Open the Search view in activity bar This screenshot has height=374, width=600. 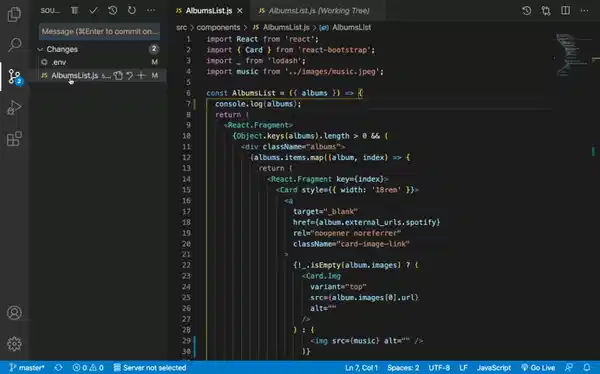(14, 45)
